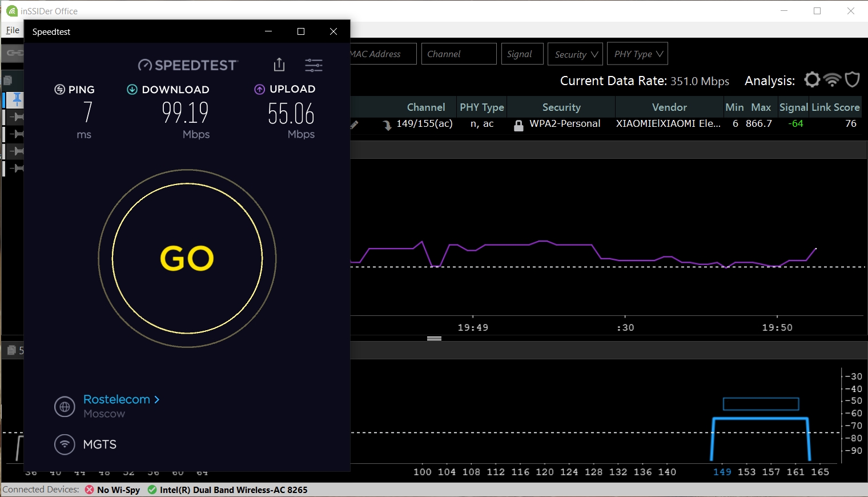Viewport: 868px width, 497px height.
Task: Open the PHY Type filter dropdown
Action: pos(637,54)
